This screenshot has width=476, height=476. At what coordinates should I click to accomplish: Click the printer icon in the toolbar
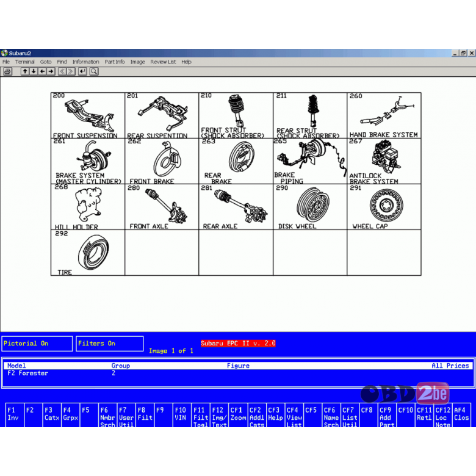coord(7,71)
